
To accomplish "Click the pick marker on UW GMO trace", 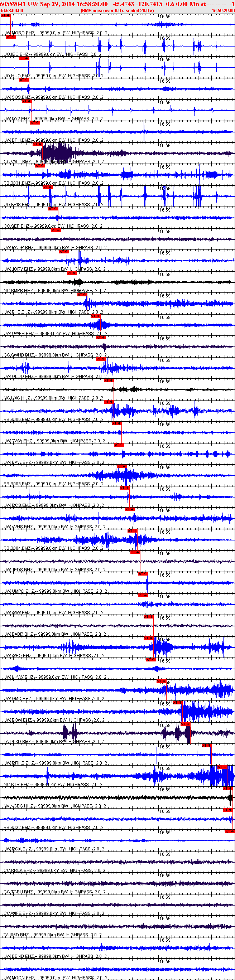I will point(162,681).
